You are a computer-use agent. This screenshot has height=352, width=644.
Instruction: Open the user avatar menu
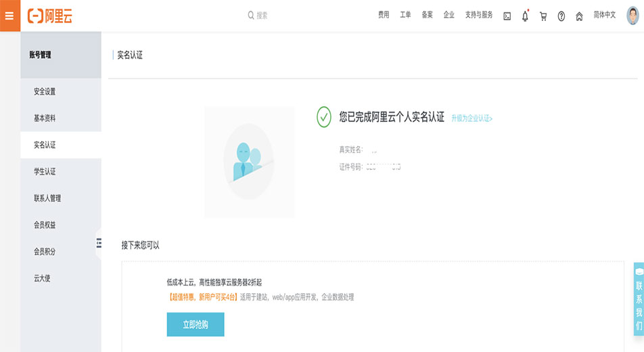pos(632,16)
